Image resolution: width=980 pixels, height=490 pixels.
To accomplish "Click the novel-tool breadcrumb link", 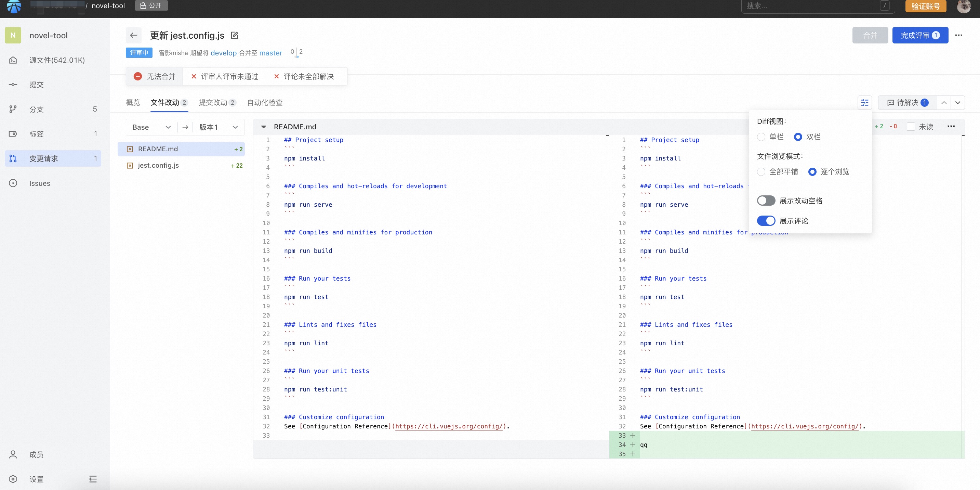I will (108, 6).
